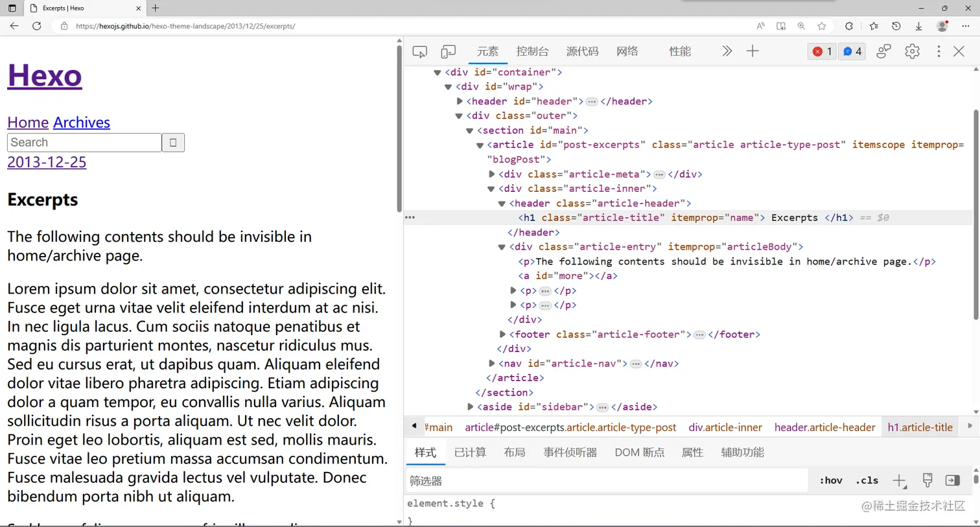The image size is (980, 527).
Task: Open the 2013-12-25 date link
Action: tap(47, 162)
